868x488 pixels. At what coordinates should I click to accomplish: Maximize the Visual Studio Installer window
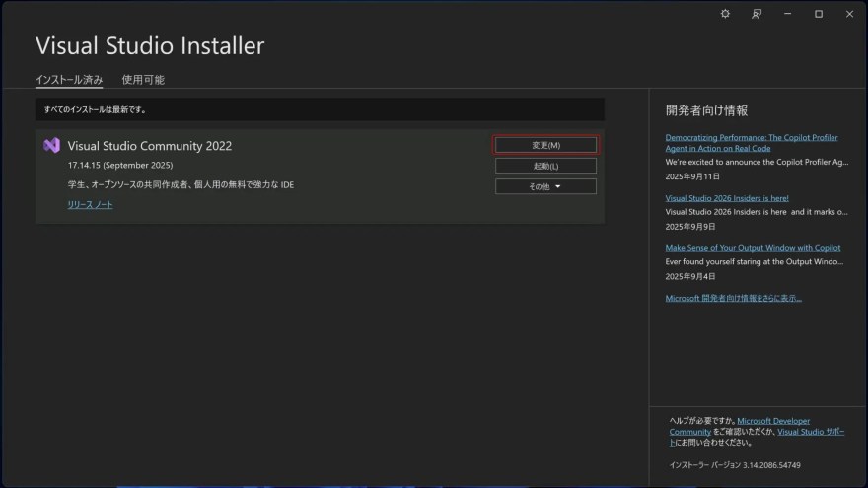point(818,14)
